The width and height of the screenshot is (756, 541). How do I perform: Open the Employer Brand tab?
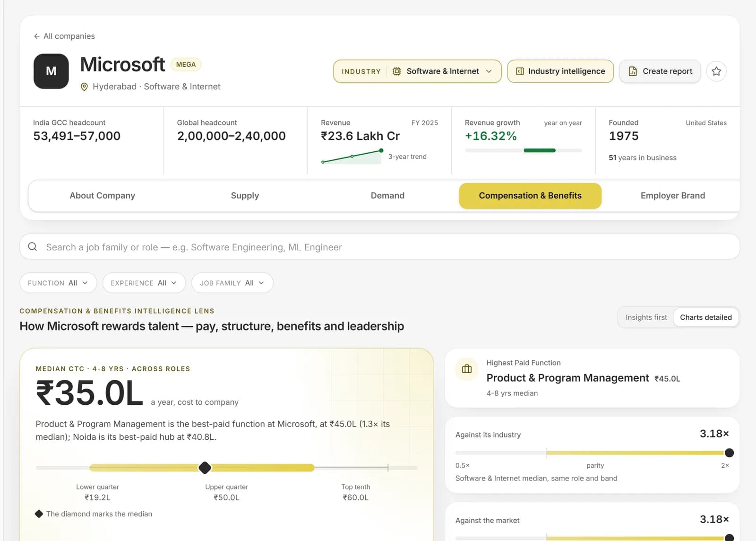pos(673,196)
